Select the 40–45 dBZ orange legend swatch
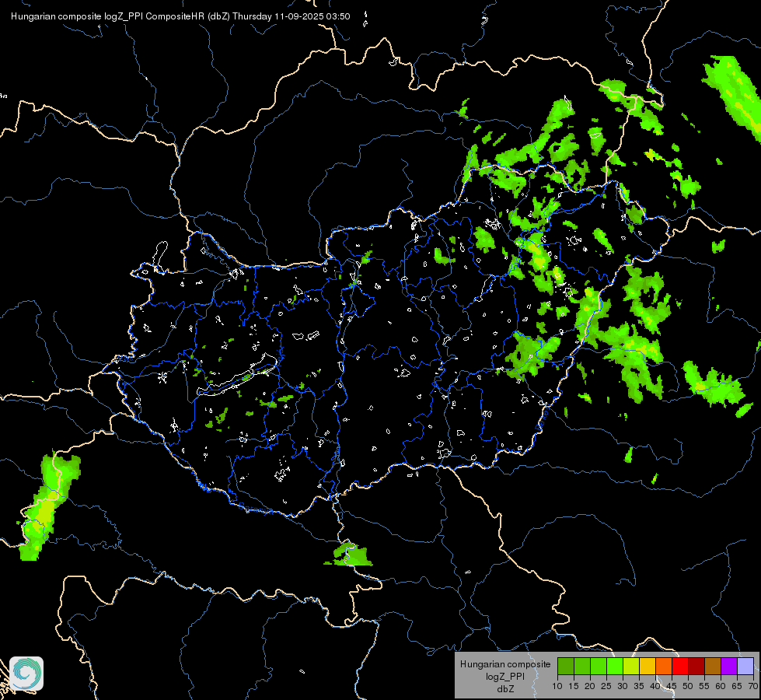 [x=664, y=666]
